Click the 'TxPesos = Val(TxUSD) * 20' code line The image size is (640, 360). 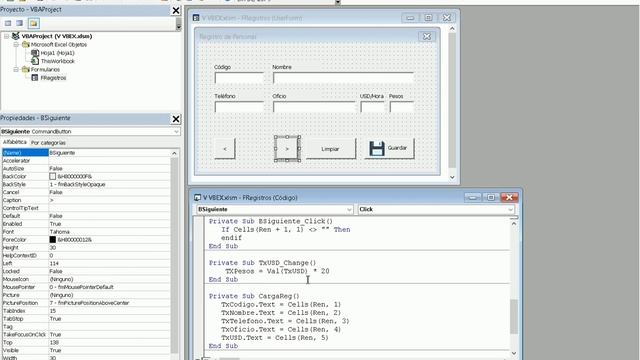(x=277, y=271)
